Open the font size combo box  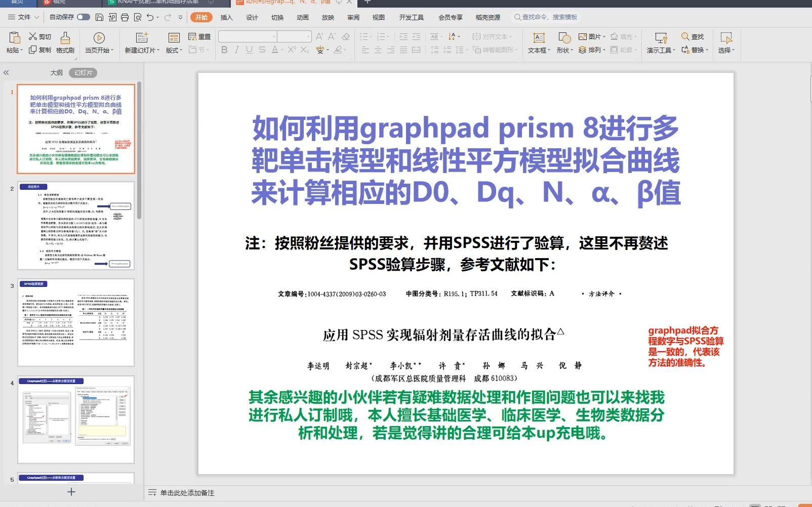(x=294, y=36)
